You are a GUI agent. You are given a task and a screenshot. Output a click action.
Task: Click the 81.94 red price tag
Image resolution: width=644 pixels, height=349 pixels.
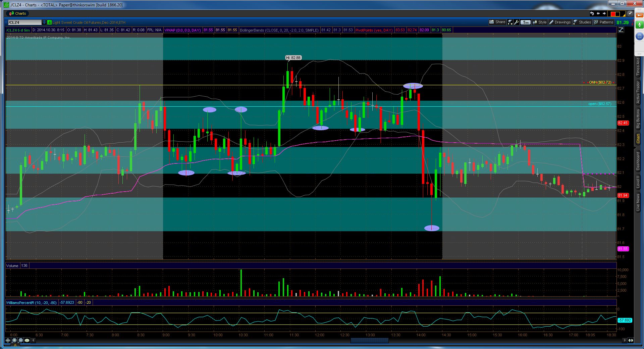(623, 195)
